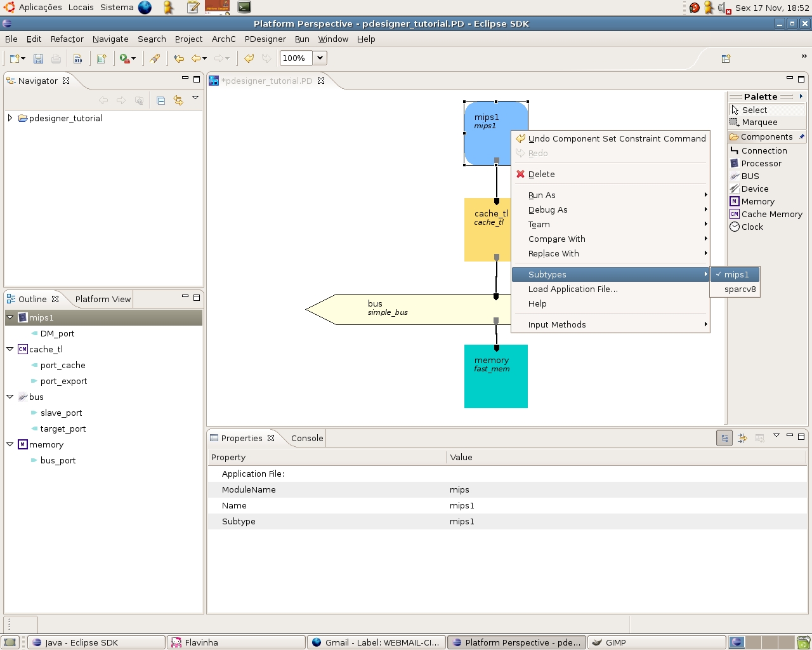Open Gmail window from taskbar
Viewport: 812px width, 650px height.
point(376,642)
